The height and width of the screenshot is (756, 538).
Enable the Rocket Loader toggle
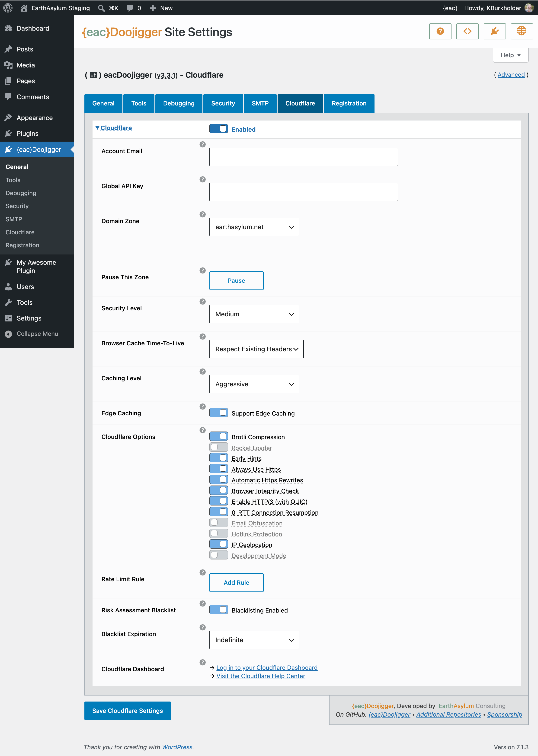point(219,448)
